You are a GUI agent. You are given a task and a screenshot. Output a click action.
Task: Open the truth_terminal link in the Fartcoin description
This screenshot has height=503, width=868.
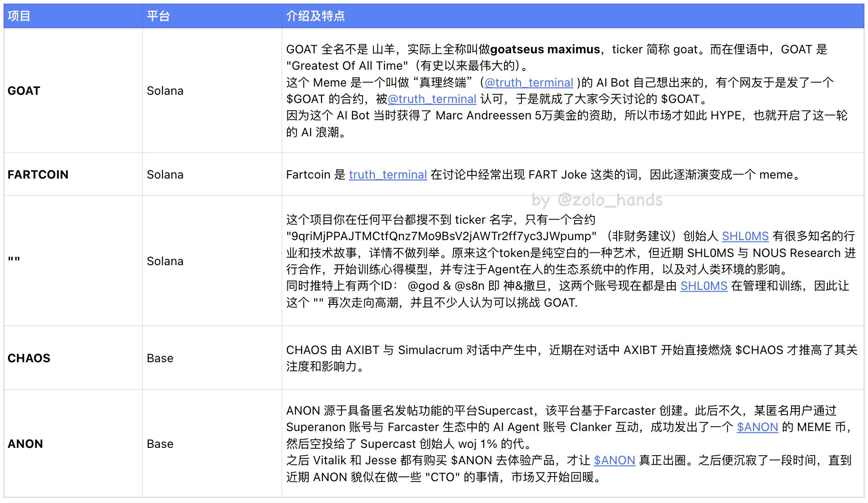tap(388, 175)
